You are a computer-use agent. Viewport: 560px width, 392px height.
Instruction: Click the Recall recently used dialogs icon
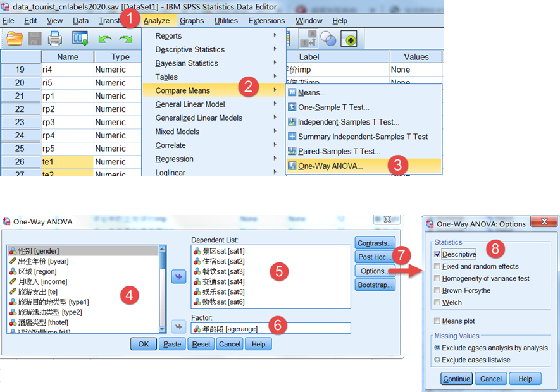click(x=80, y=38)
